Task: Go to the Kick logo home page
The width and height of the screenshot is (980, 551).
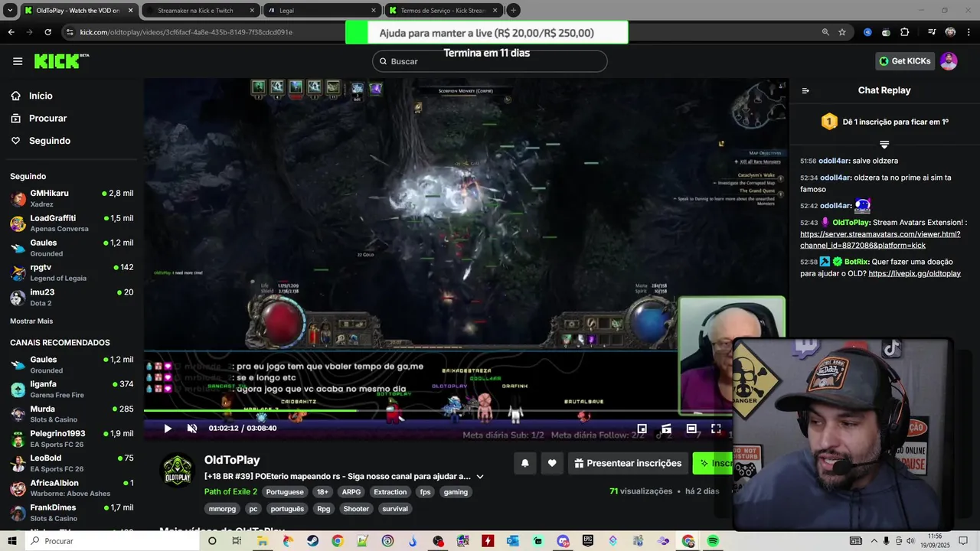Action: [61, 61]
